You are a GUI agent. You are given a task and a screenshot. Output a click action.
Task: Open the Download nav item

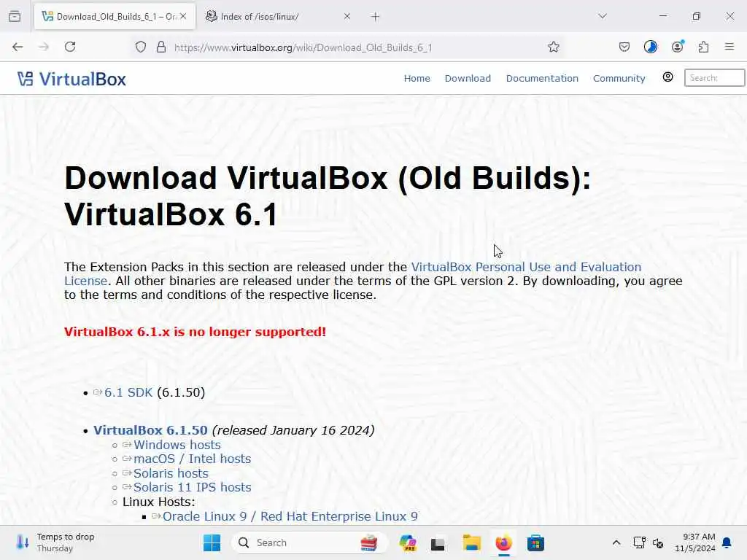tap(468, 78)
